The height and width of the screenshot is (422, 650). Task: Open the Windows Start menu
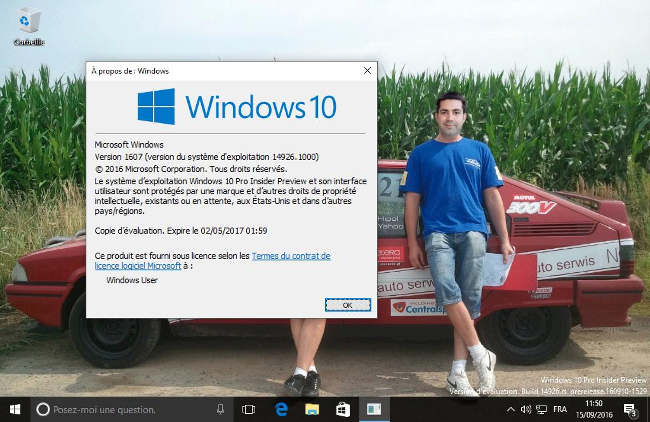15,409
